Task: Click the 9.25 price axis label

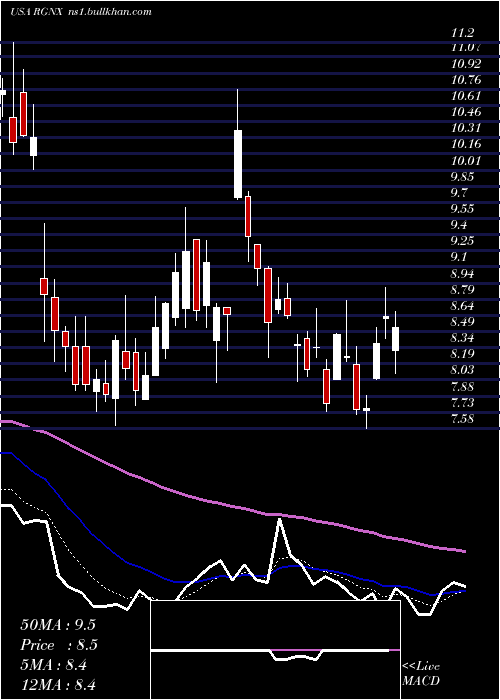Action: pos(462,241)
